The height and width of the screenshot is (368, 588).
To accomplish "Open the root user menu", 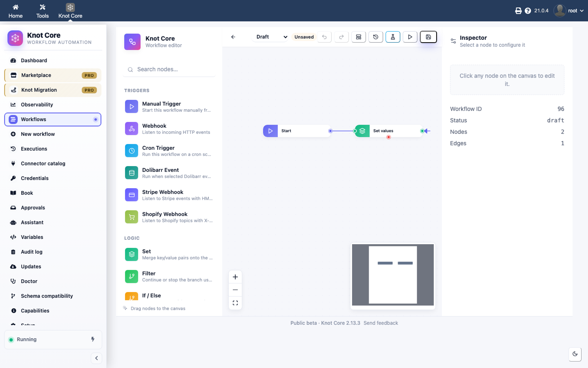I will pos(569,11).
